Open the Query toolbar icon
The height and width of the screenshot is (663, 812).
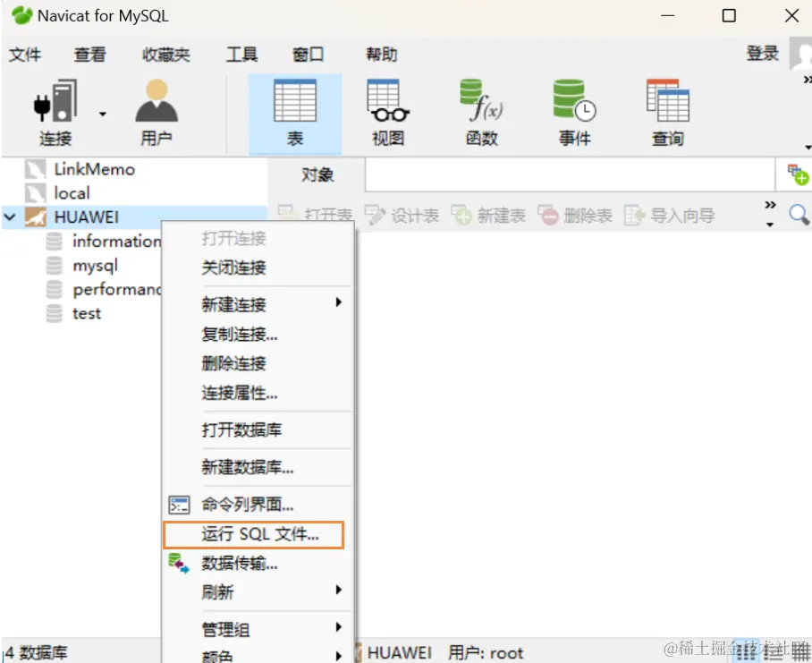point(667,113)
